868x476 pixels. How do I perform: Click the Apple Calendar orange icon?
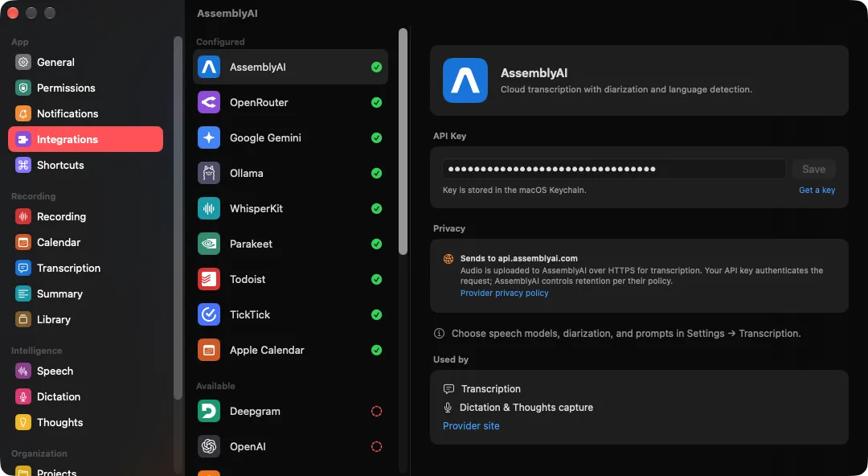click(209, 351)
